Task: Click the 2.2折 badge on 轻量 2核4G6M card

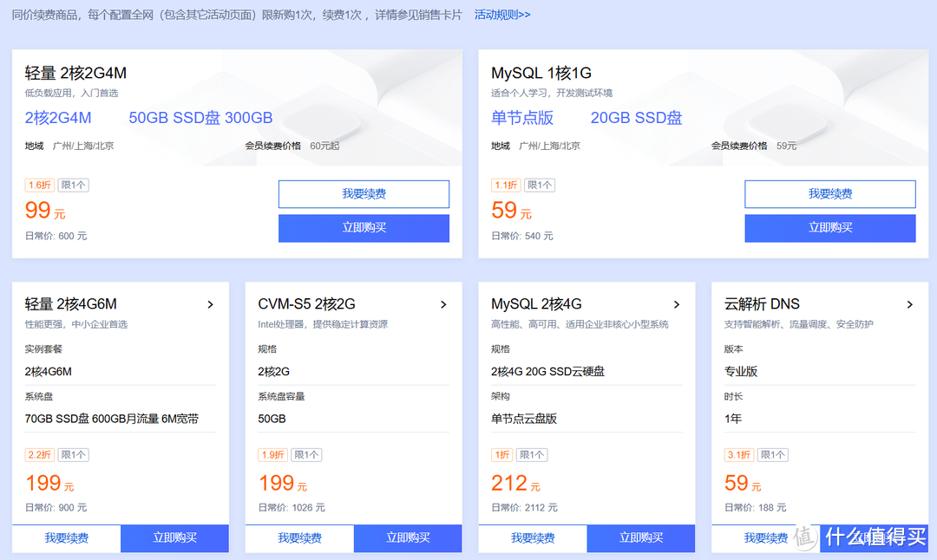Action: click(38, 454)
